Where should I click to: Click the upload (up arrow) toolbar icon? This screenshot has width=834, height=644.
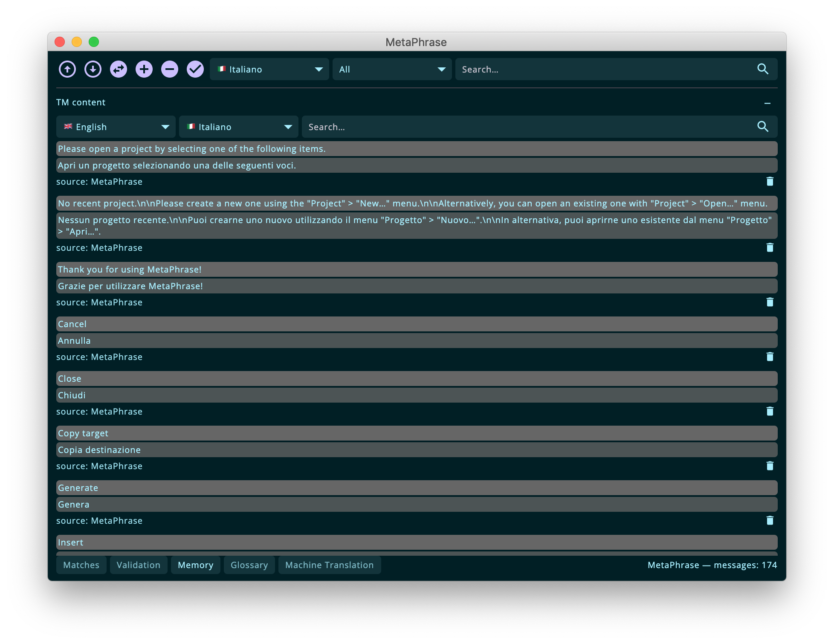click(x=67, y=69)
